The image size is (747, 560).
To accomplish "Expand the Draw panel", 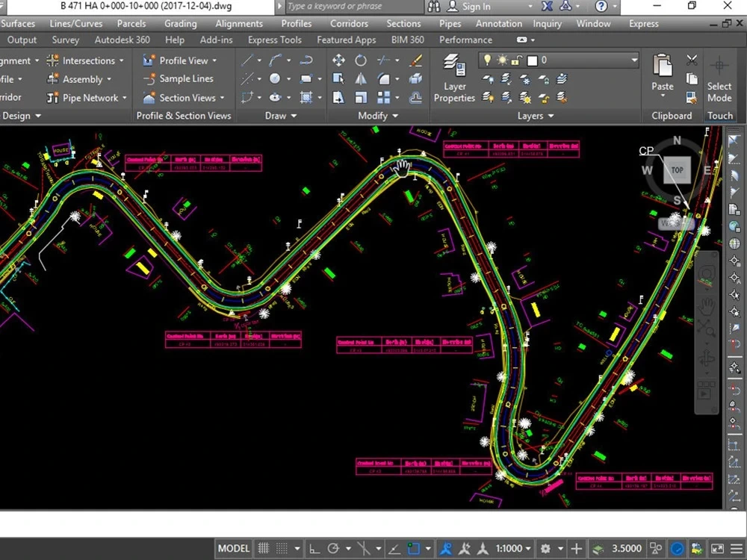I will click(281, 116).
